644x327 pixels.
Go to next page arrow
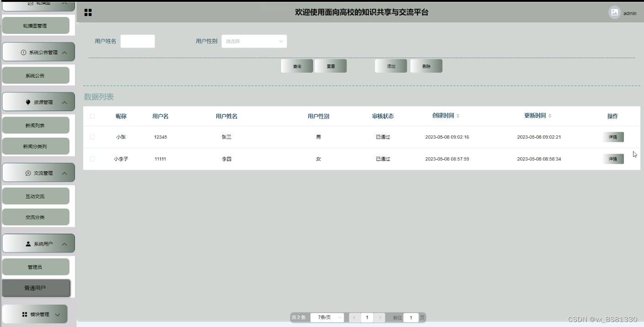click(x=379, y=317)
